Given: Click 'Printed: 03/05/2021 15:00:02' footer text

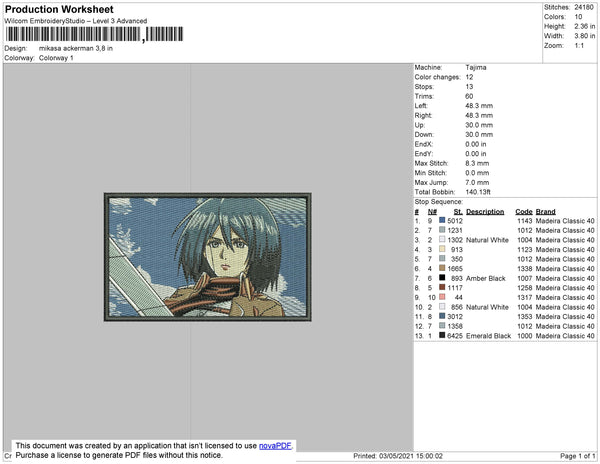Looking at the screenshot, I should tap(398, 456).
